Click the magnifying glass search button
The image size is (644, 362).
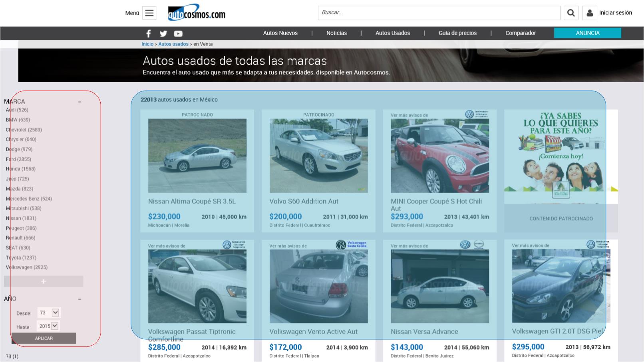(x=571, y=13)
